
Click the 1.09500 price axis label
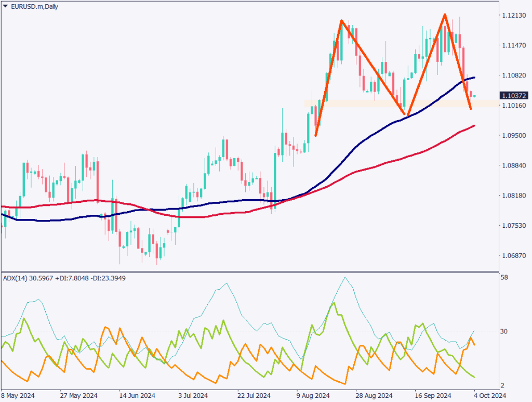(x=514, y=135)
